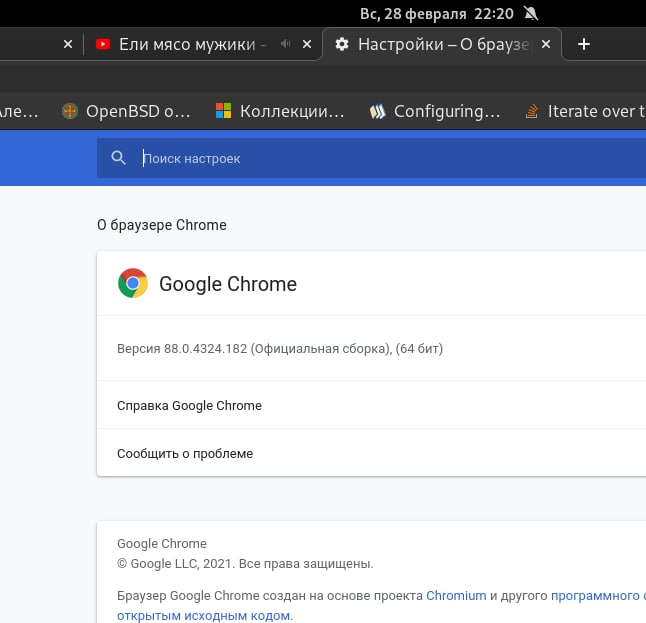Click the settings search magnifier icon

[118, 158]
